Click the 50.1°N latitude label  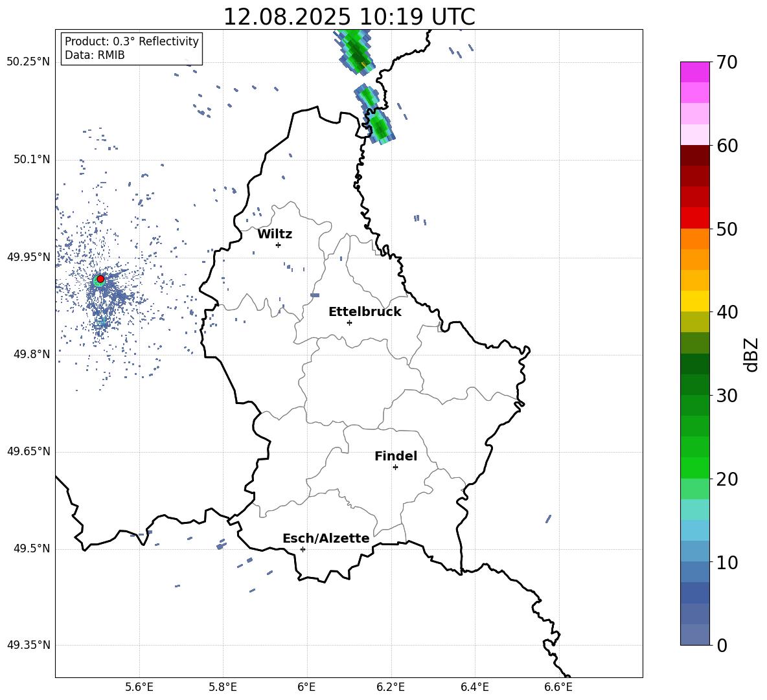coord(32,159)
